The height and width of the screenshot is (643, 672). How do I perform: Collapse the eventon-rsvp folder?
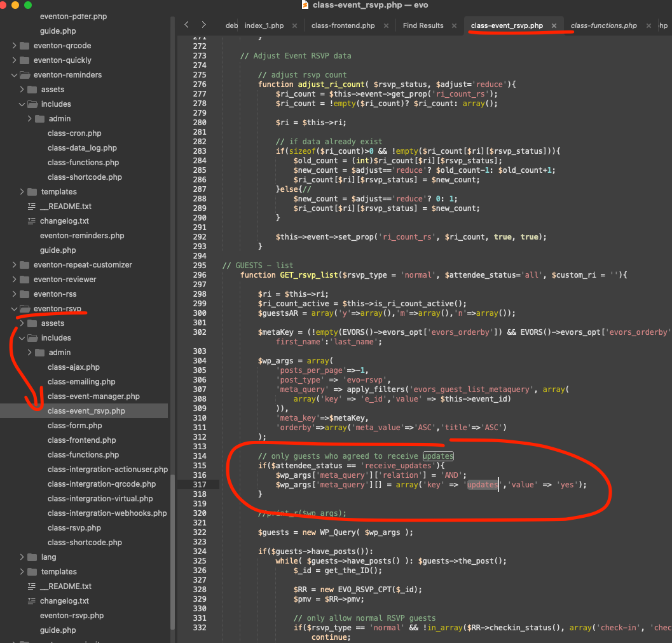[x=14, y=309]
